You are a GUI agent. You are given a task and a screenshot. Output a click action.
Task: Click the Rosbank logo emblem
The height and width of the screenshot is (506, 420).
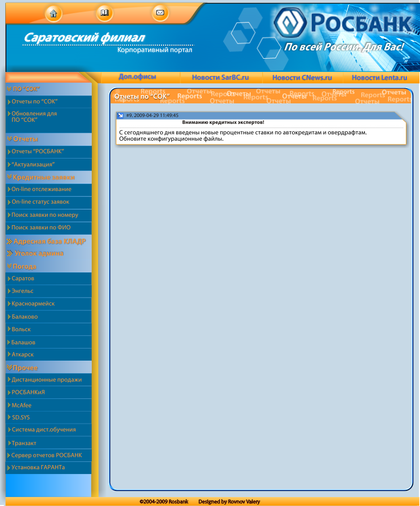pos(290,23)
